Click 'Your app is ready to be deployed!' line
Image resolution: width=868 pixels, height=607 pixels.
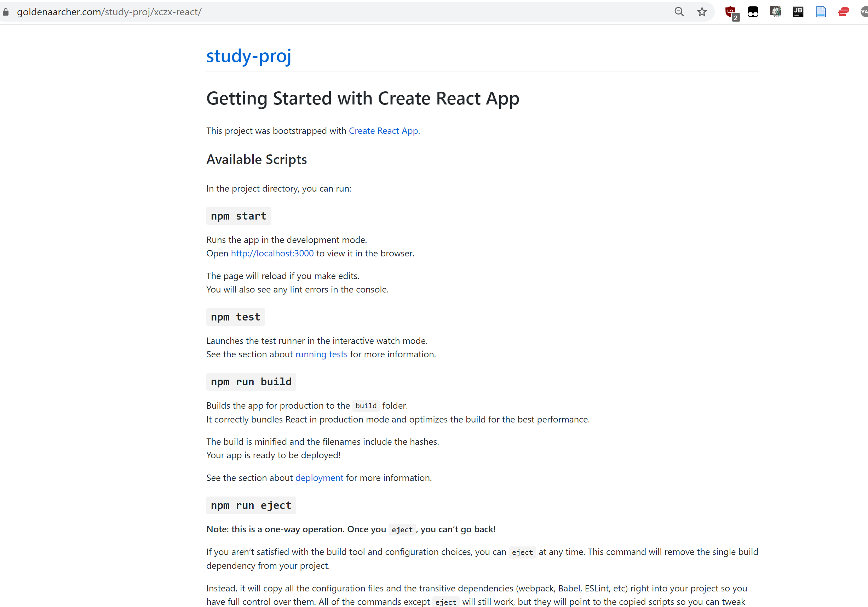tap(273, 455)
